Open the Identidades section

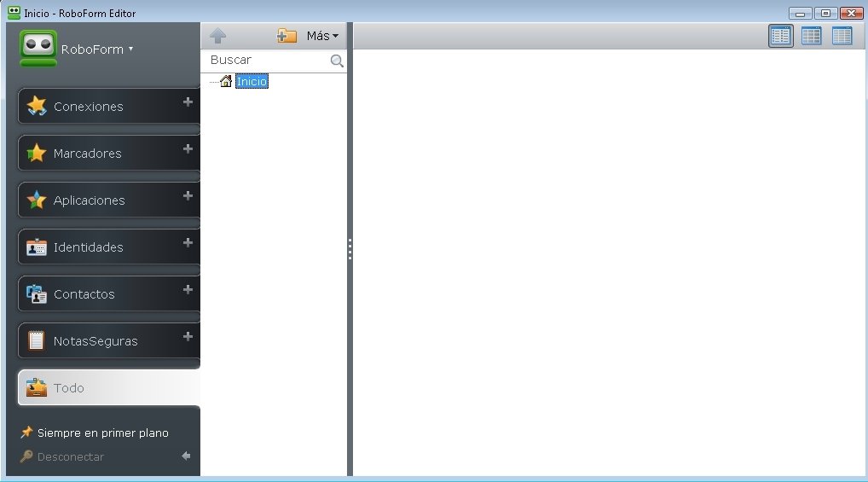[x=108, y=247]
